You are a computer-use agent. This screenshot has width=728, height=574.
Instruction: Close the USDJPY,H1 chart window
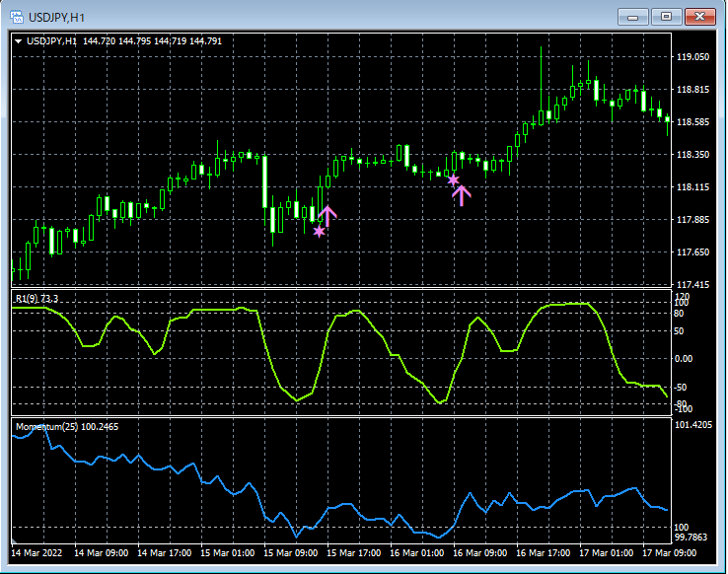[x=700, y=17]
